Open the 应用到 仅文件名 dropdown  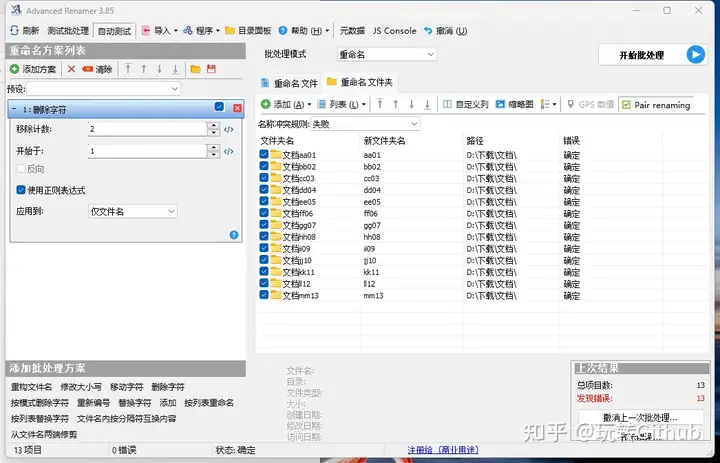[x=133, y=211]
